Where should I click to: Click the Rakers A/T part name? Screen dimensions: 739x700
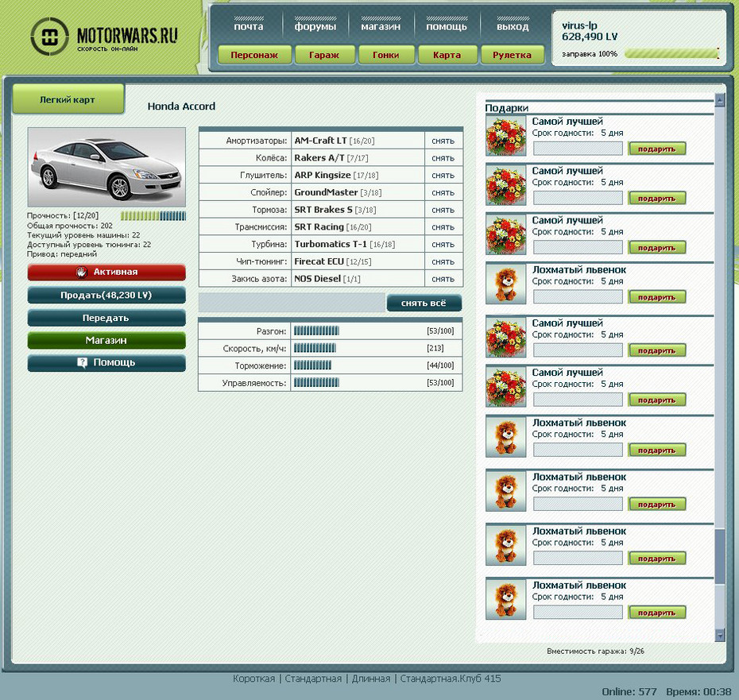319,158
